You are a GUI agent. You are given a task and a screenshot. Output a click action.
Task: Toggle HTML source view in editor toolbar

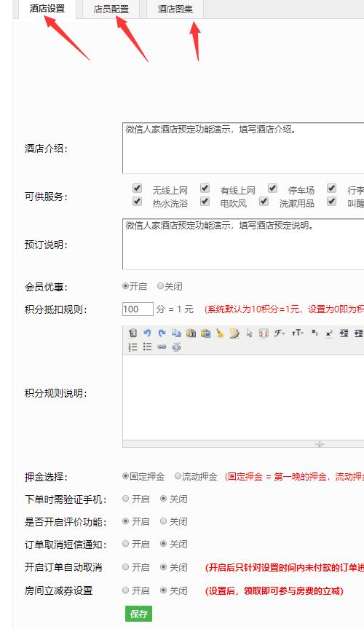coord(132,333)
